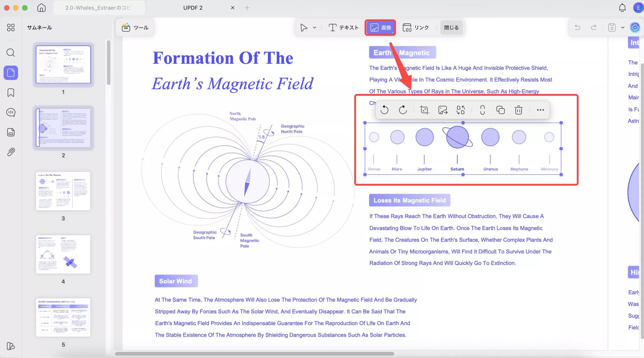This screenshot has width=644, height=358.
Task: Click the Extract image icon
Action: pos(443,110)
